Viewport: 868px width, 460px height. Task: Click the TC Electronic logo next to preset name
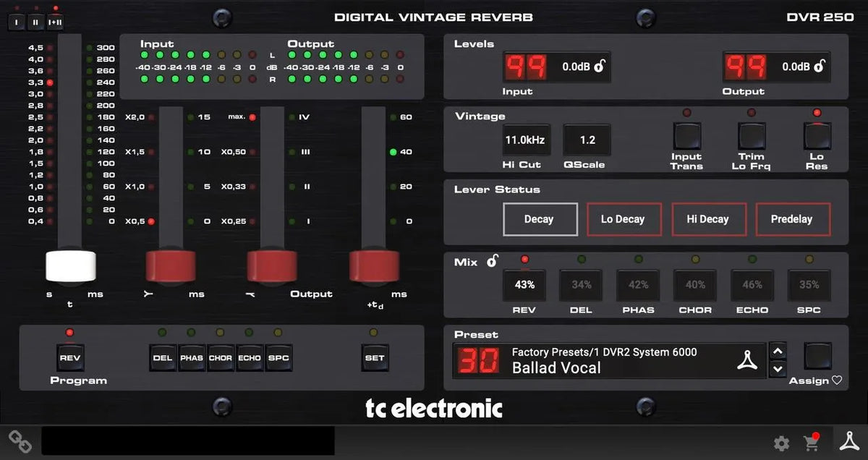pos(748,359)
